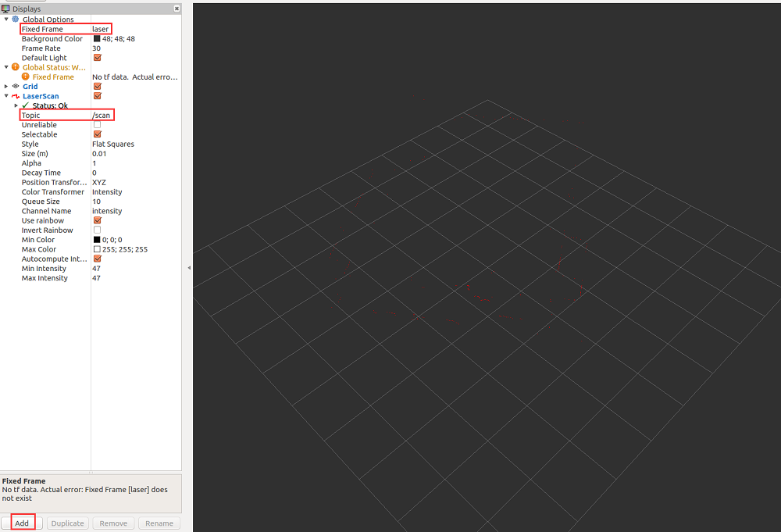Viewport: 781px width, 532px height.
Task: Click the Global Status warning icon
Action: point(16,67)
